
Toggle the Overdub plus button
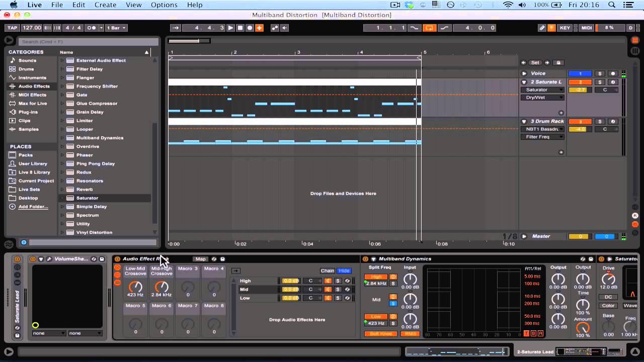point(259,28)
